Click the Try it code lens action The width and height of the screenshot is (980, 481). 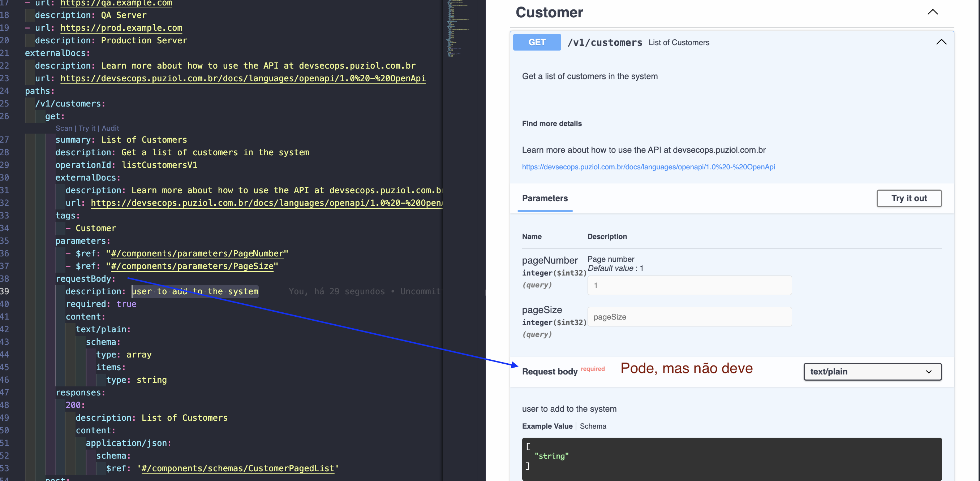87,129
